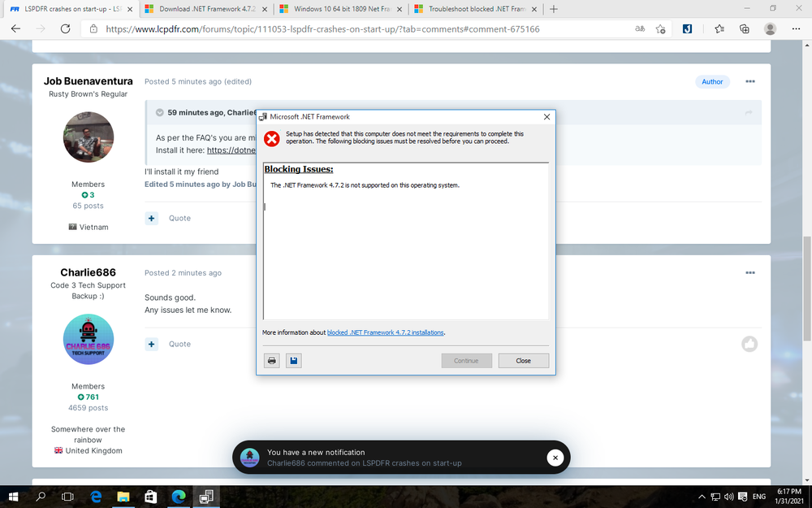
Task: Switch to Windows 10 64 bit 1809 tab
Action: click(x=341, y=9)
